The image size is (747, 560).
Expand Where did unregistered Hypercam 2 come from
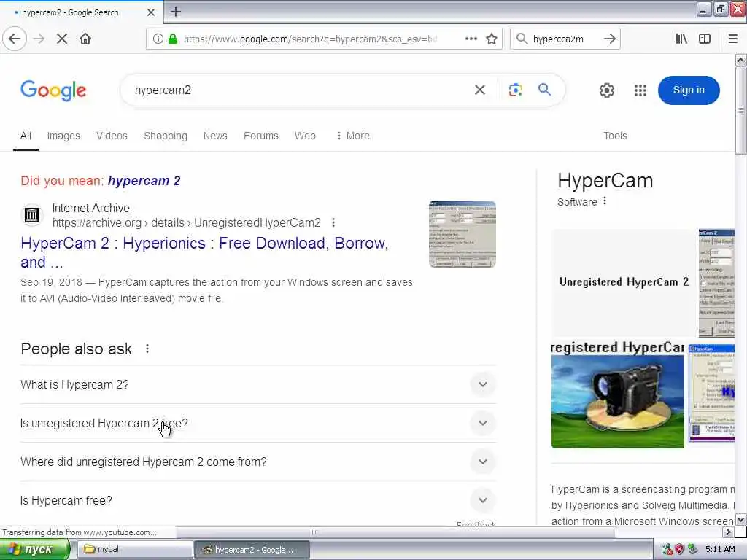(x=258, y=462)
